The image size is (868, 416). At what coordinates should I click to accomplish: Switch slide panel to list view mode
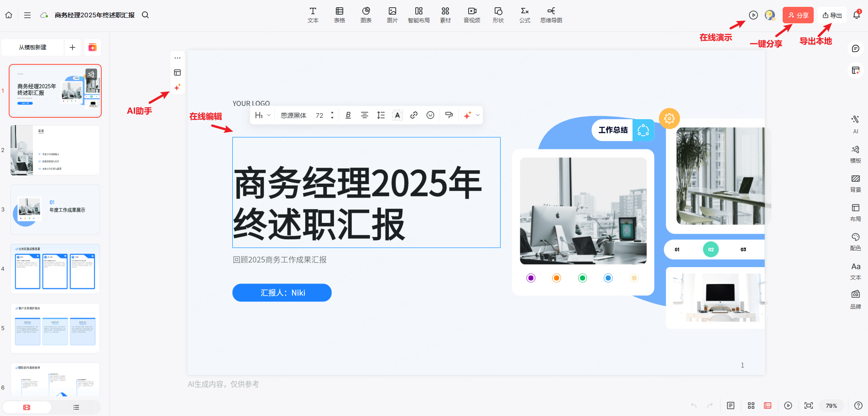click(76, 407)
